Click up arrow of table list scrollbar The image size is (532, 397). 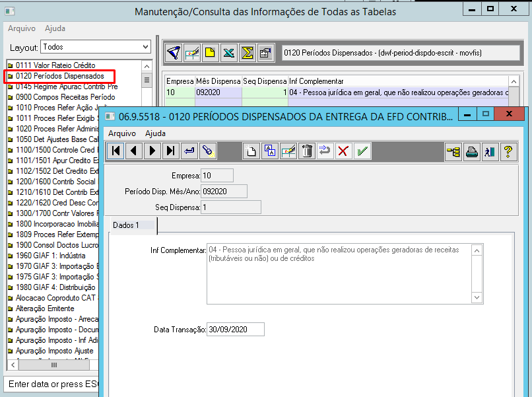point(147,66)
